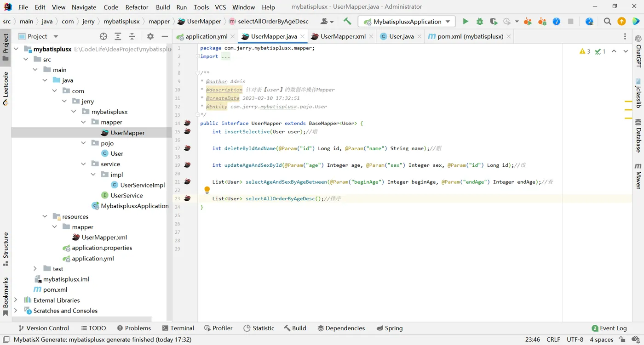Open the Maven tool window
This screenshot has height=345, width=644.
coord(638,176)
